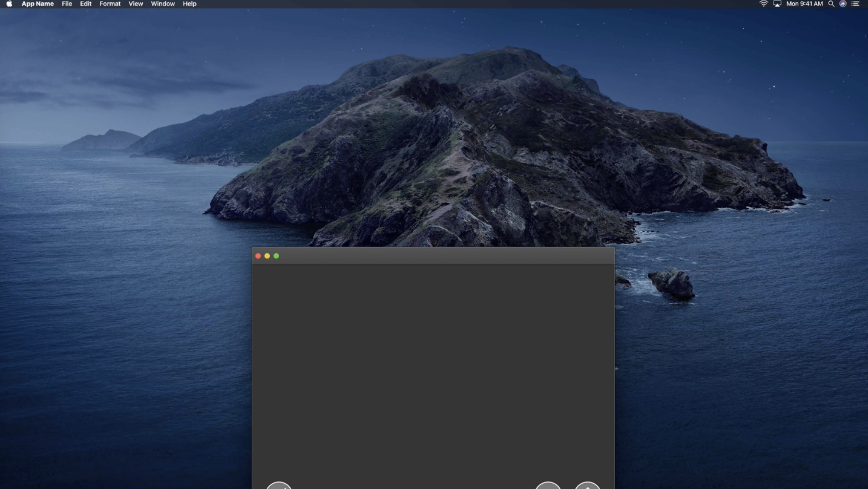The image size is (868, 489).
Task: Click the Wi-Fi status icon
Action: pyautogui.click(x=763, y=4)
